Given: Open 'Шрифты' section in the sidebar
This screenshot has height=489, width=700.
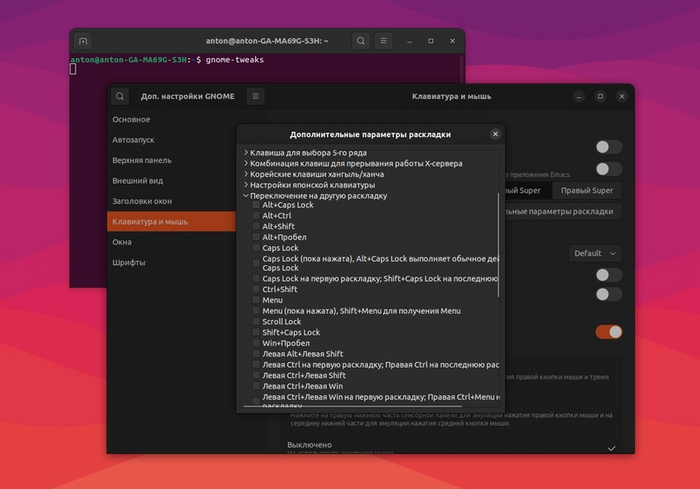Looking at the screenshot, I should 129,263.
